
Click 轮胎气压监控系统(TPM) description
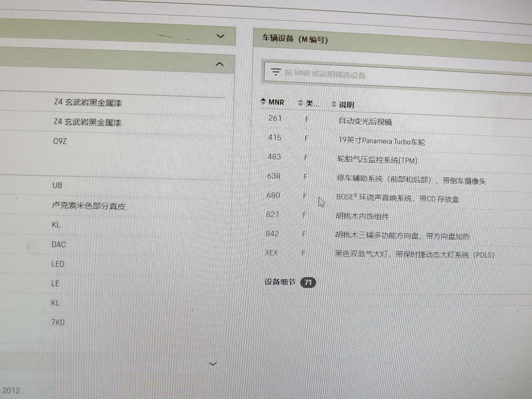[x=377, y=160]
